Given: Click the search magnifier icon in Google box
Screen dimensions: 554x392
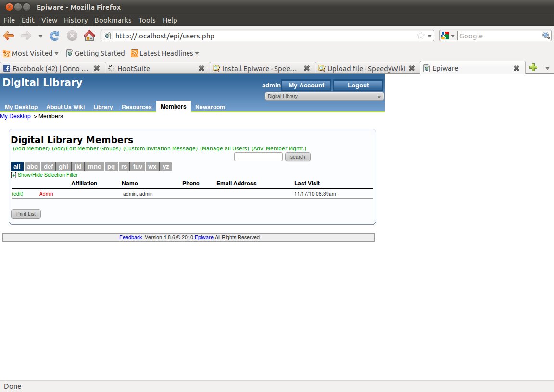Looking at the screenshot, I should (x=546, y=36).
